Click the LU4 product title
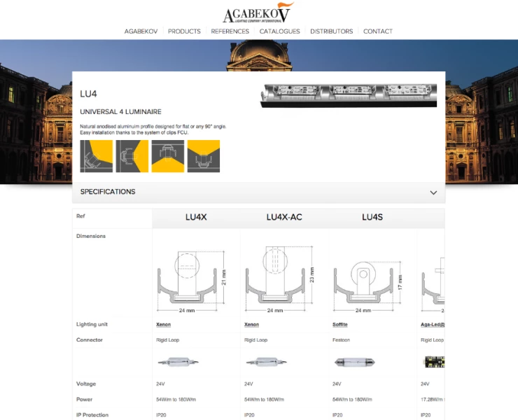Image resolution: width=518 pixels, height=420 pixels. pos(88,94)
